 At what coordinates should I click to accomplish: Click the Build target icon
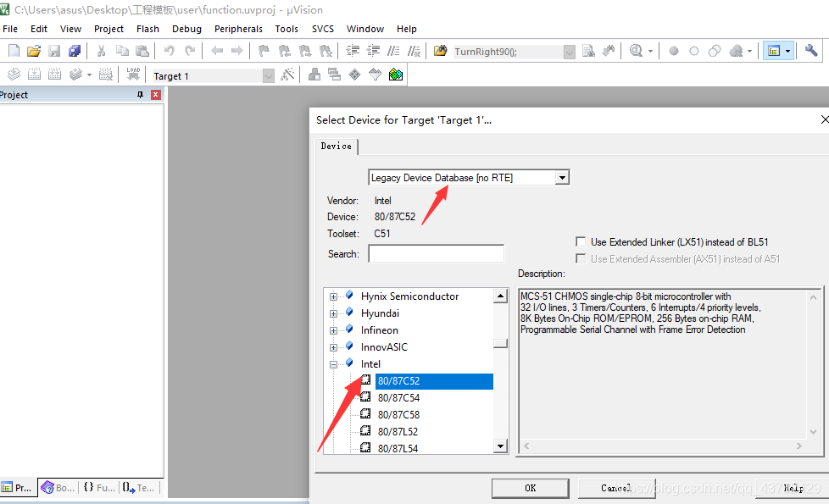(x=35, y=75)
